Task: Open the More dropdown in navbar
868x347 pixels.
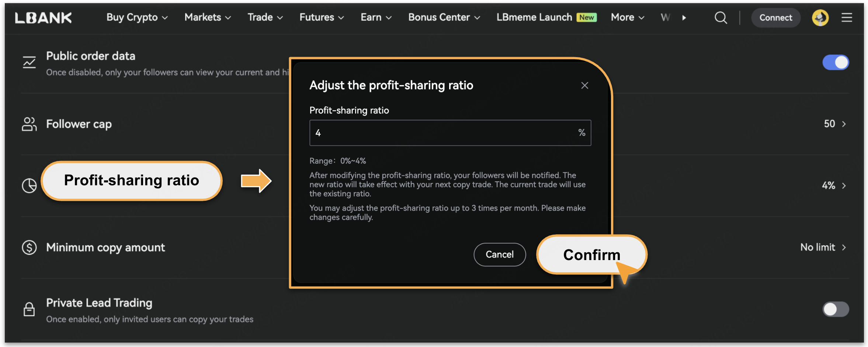Action: point(627,18)
